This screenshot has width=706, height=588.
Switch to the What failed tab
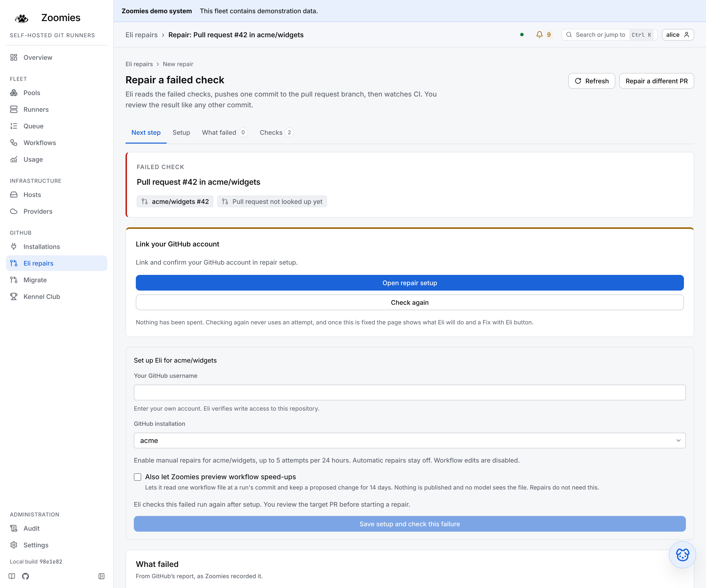pos(225,132)
